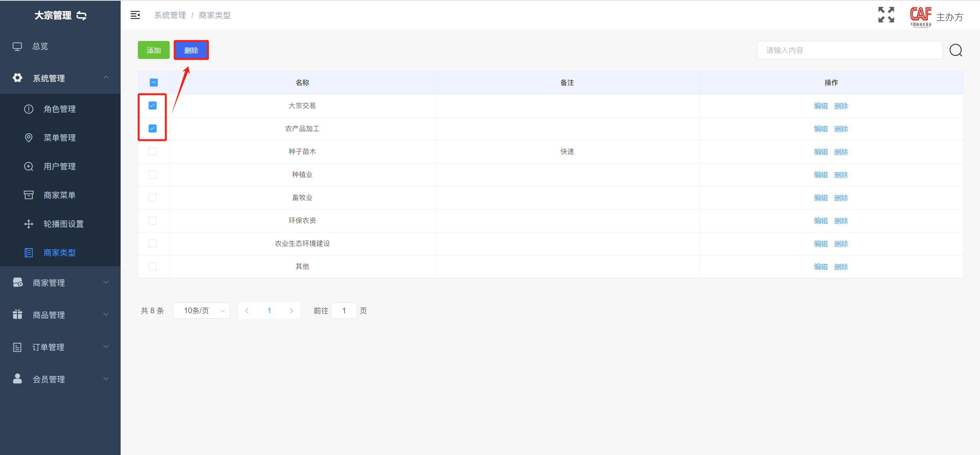This screenshot has height=455, width=980.
Task: Click the CAF logo avatar
Action: (921, 17)
